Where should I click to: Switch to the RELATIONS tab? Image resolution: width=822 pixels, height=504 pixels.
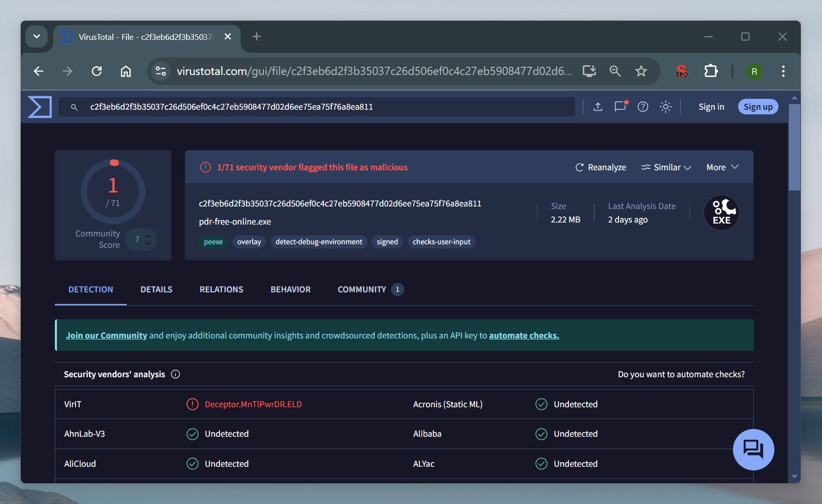pos(222,289)
